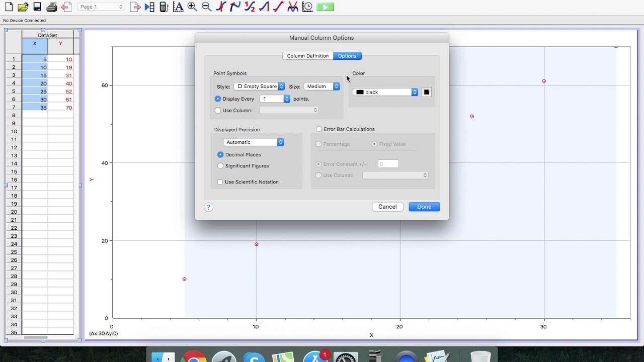Click the Statistics 1/2 icon
Viewport: 644px width, 362px height.
click(x=250, y=7)
